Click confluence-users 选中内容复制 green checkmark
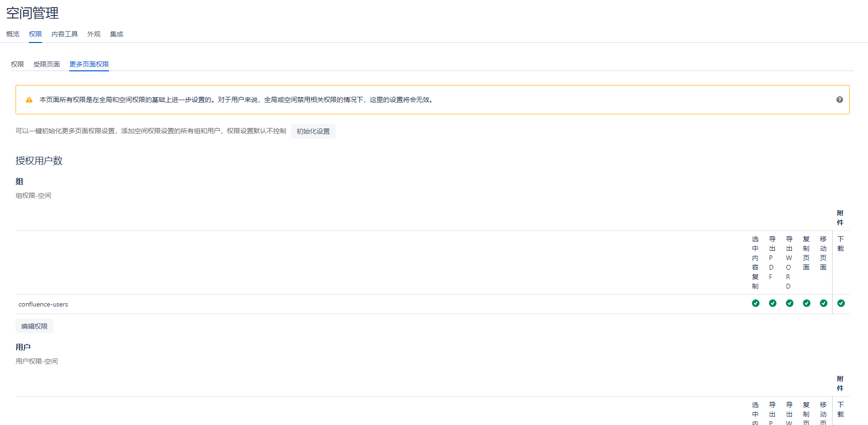The width and height of the screenshot is (868, 425). [755, 303]
